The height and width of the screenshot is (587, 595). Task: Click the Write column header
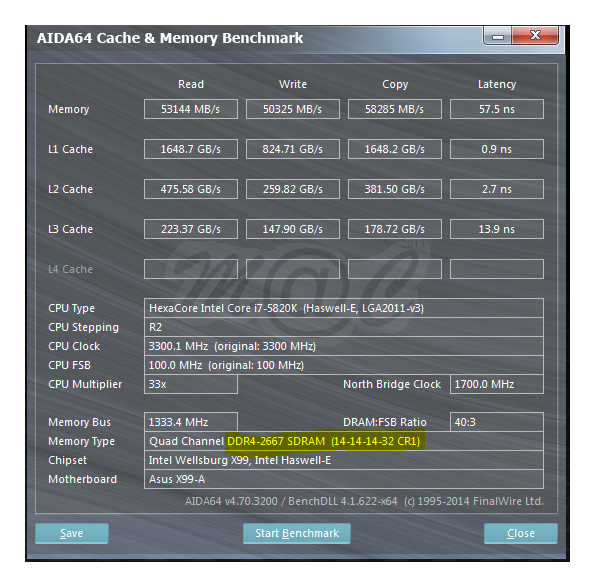tap(293, 84)
